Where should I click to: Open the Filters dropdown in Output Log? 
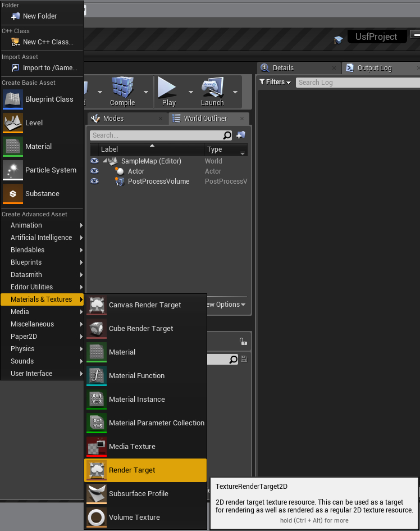coord(275,82)
